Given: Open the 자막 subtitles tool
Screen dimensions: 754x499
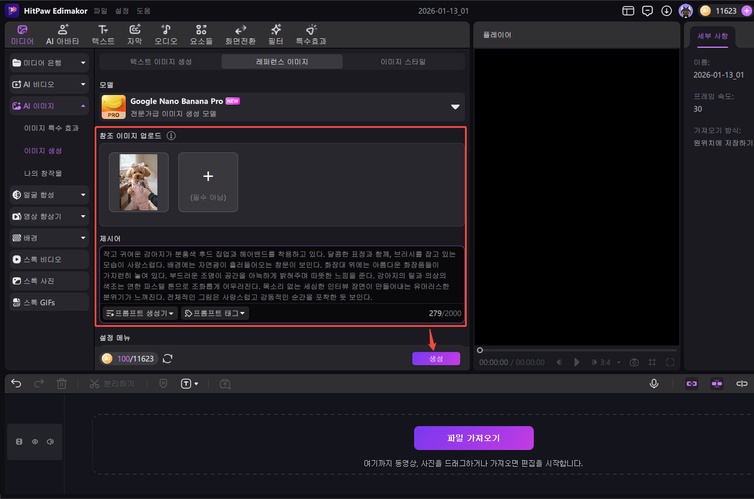Looking at the screenshot, I should (135, 35).
